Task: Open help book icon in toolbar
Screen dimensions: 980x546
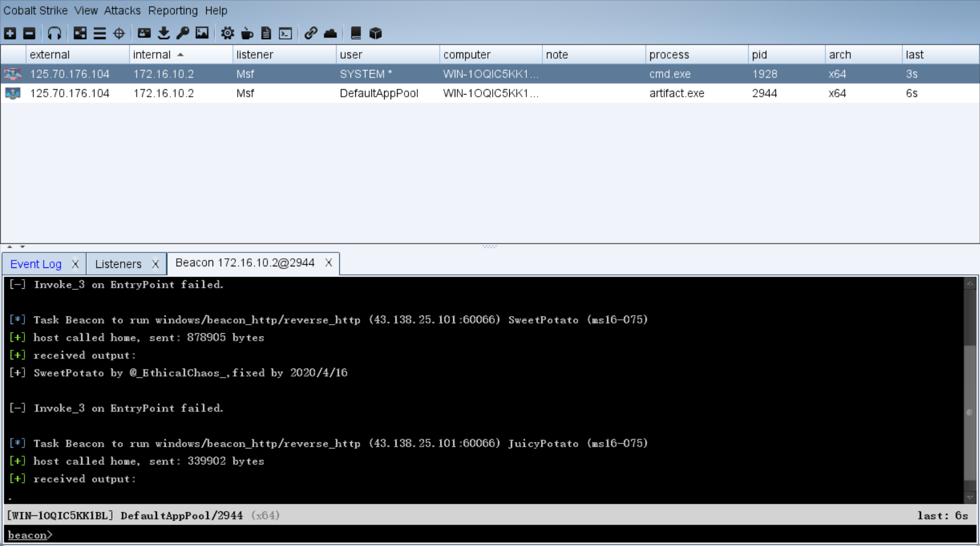Action: [356, 33]
